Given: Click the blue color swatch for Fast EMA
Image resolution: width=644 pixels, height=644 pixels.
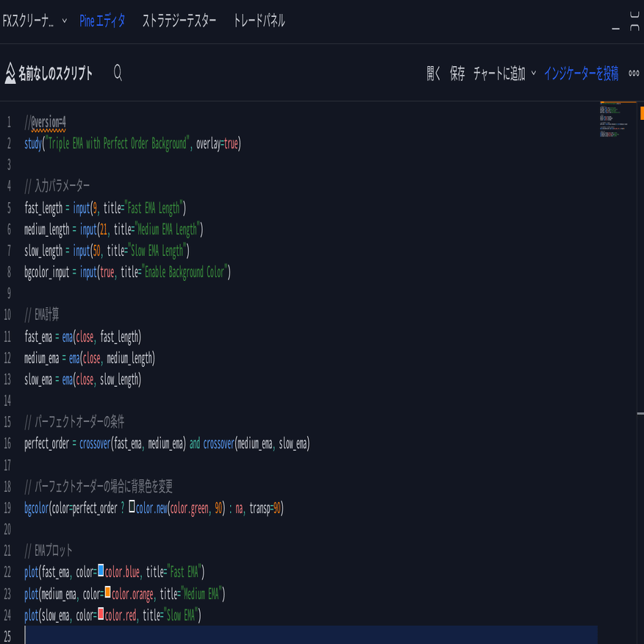Looking at the screenshot, I should pos(101,571).
